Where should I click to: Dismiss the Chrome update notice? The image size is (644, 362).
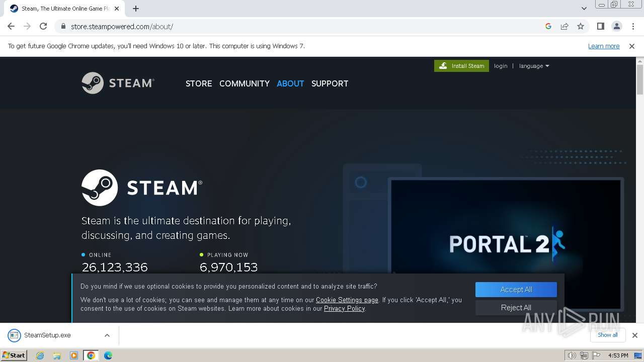632,46
